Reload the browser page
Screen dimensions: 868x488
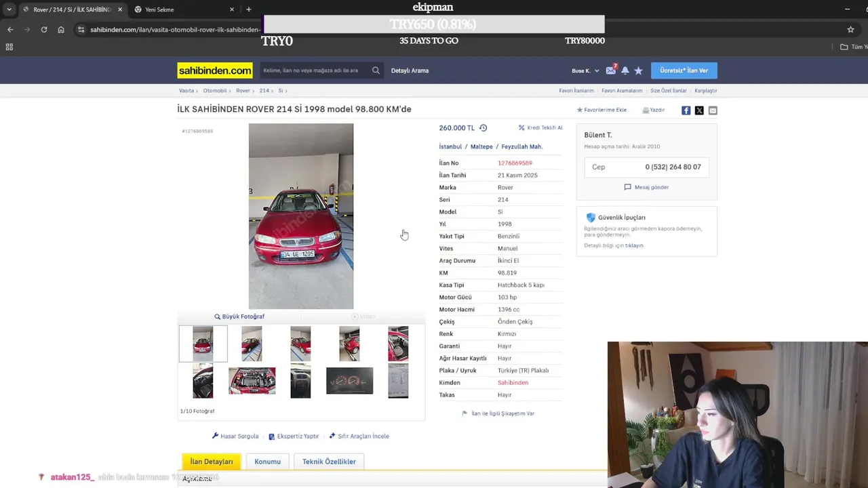pos(44,30)
